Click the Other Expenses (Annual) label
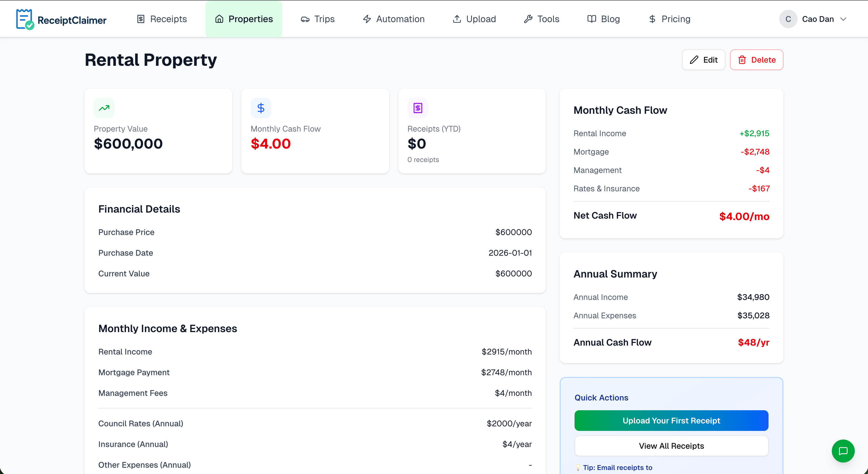Image resolution: width=868 pixels, height=474 pixels. pos(145,465)
